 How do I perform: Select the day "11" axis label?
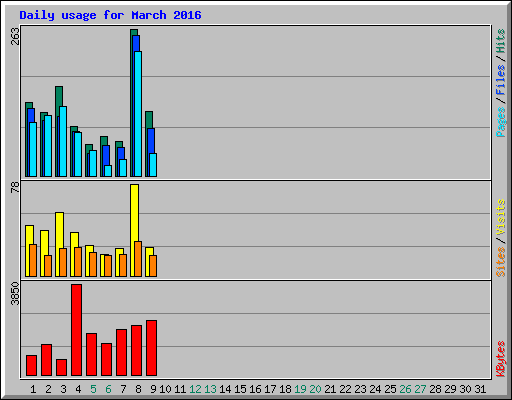click(180, 389)
